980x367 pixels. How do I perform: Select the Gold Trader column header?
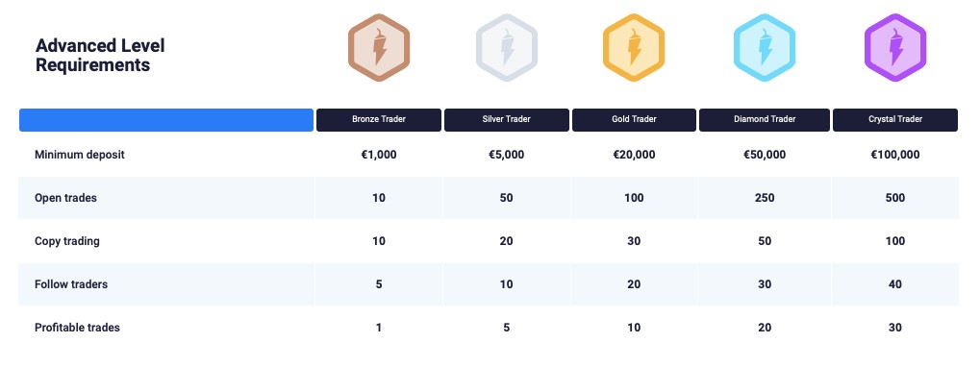[634, 120]
